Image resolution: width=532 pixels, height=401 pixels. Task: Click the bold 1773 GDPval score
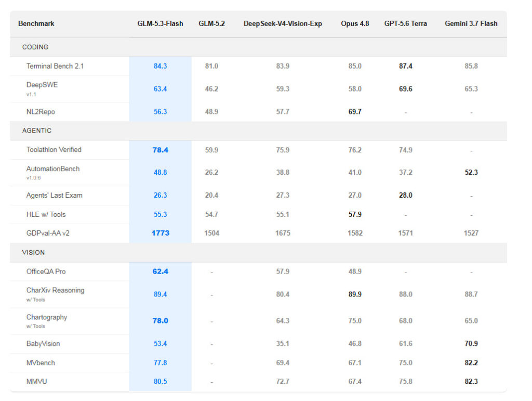160,233
